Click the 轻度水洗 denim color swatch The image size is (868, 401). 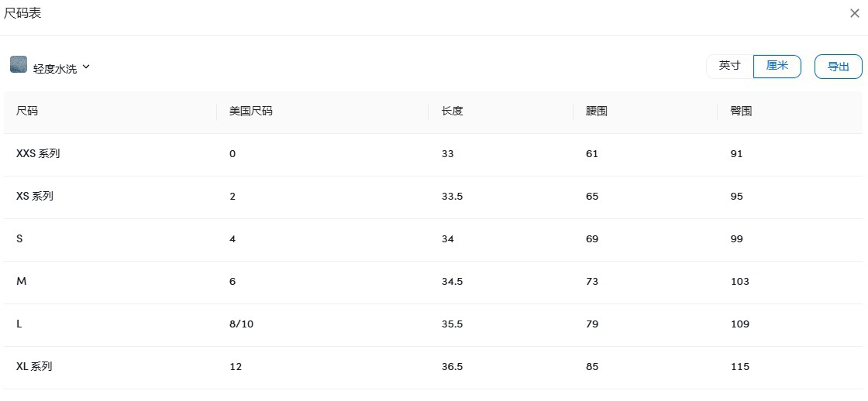[x=19, y=64]
